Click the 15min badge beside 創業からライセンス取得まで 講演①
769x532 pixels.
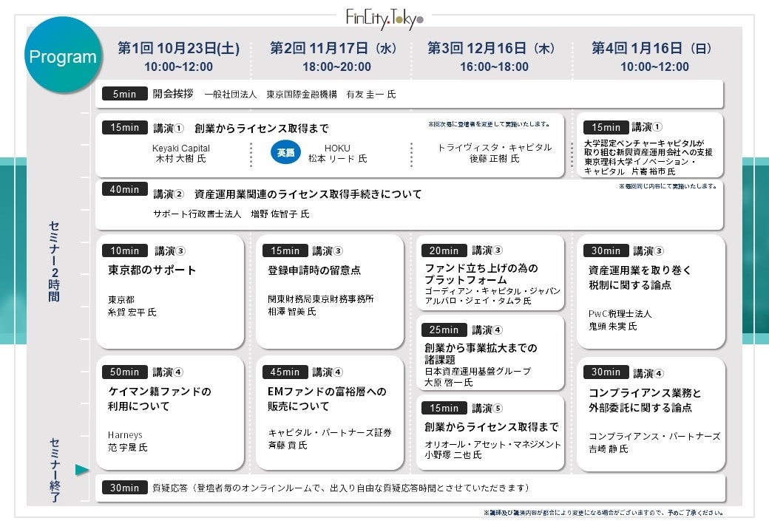[124, 127]
